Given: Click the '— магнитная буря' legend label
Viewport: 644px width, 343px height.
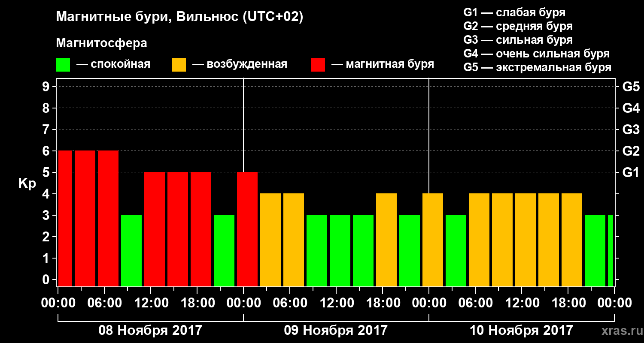Looking at the screenshot, I should click(x=383, y=64).
